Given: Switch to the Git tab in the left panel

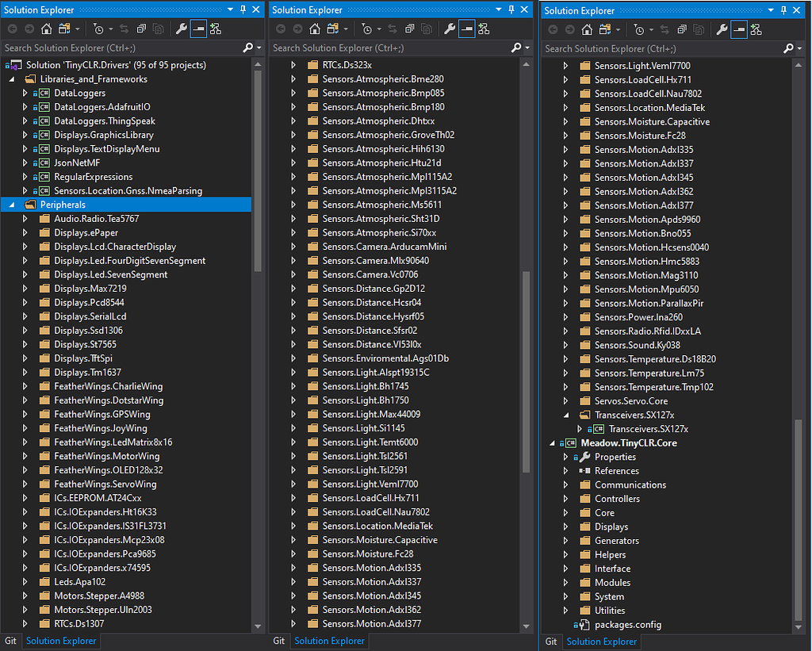Looking at the screenshot, I should click(x=10, y=641).
